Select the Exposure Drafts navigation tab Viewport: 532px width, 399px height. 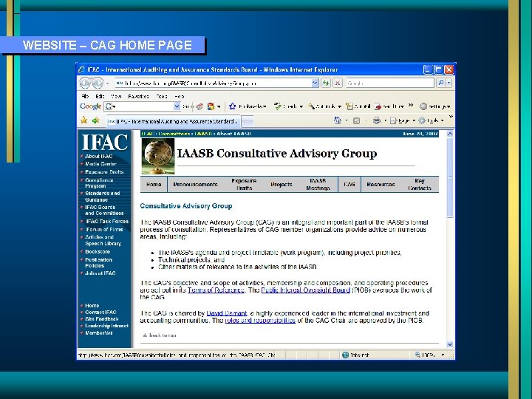tap(244, 184)
